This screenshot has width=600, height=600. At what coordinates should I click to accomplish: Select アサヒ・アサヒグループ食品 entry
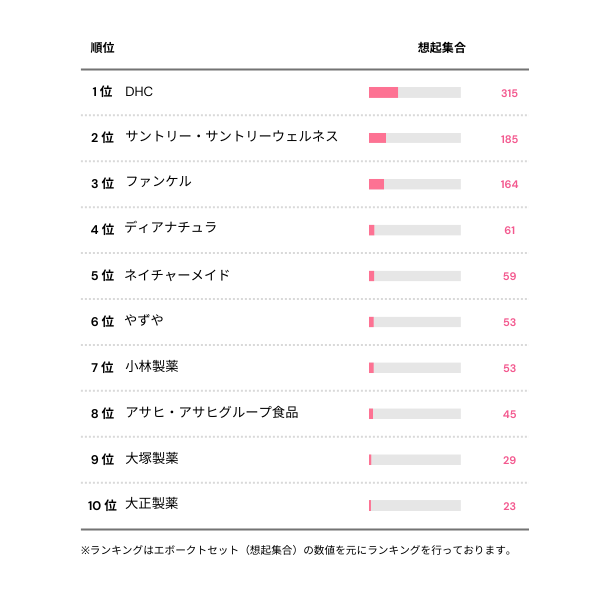(x=212, y=413)
